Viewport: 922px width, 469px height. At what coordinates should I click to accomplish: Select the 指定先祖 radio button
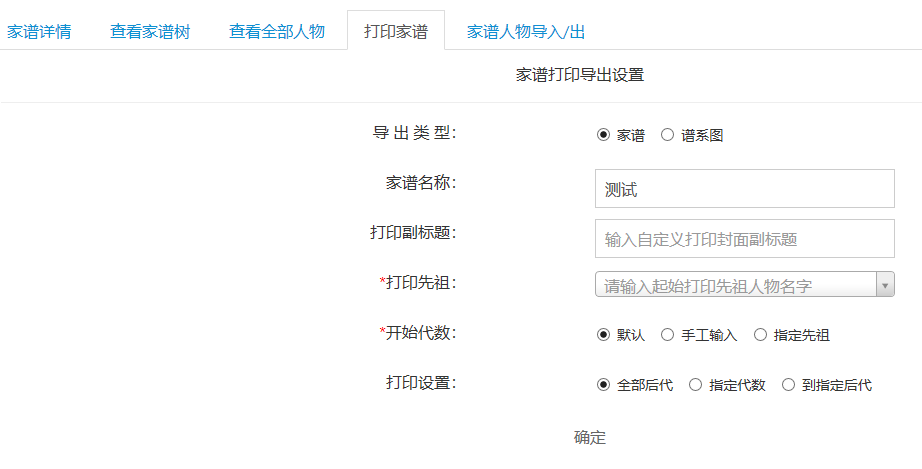pos(760,335)
